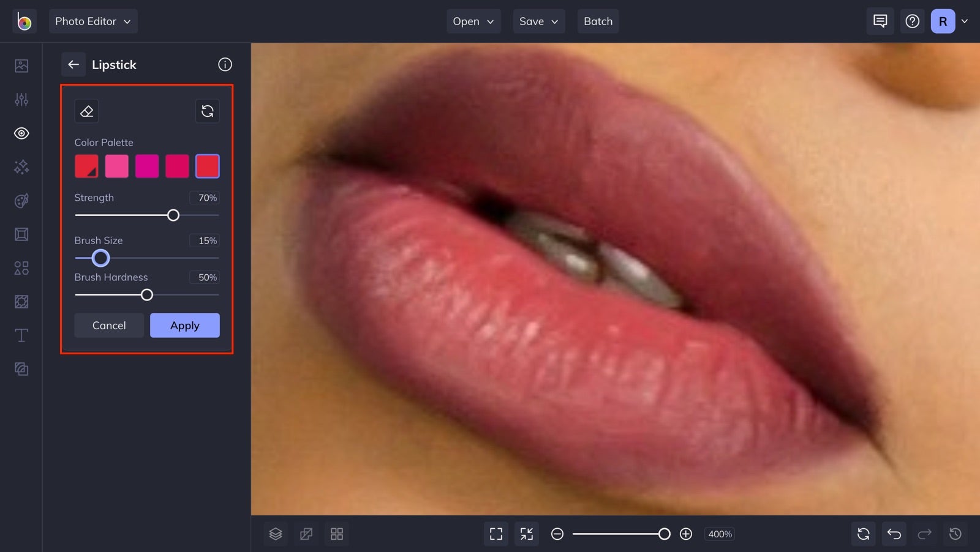This screenshot has height=552, width=980.
Task: Toggle the layers panel at the bottom left
Action: coord(275,534)
